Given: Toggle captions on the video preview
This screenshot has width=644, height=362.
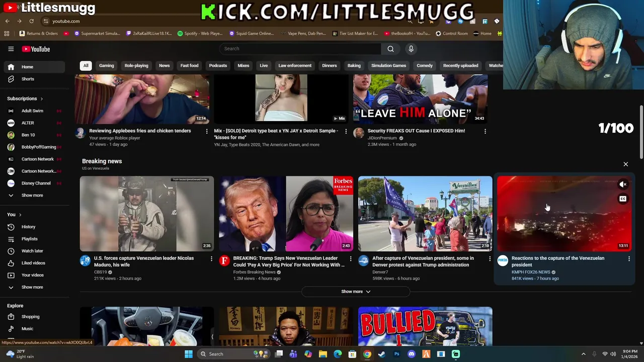Looking at the screenshot, I should (623, 199).
